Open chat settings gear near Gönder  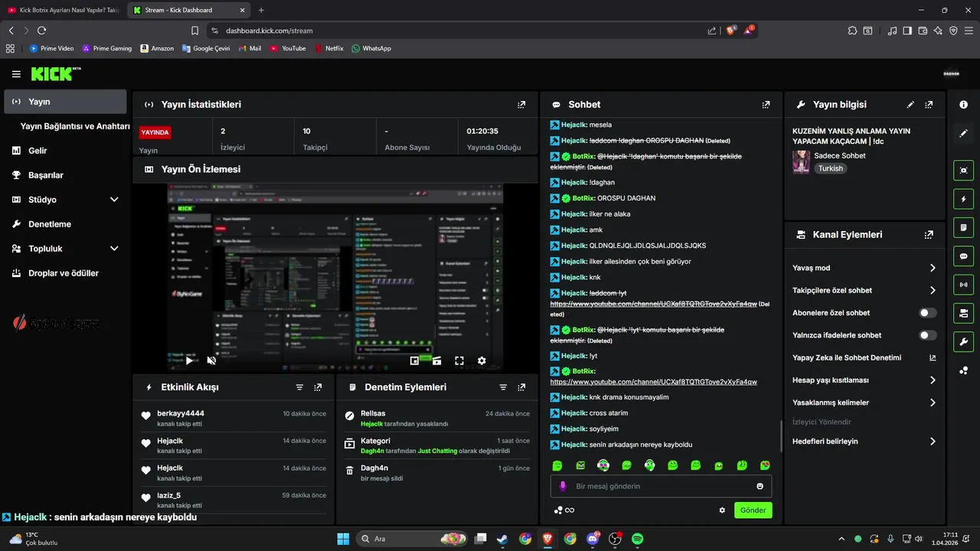pos(722,510)
